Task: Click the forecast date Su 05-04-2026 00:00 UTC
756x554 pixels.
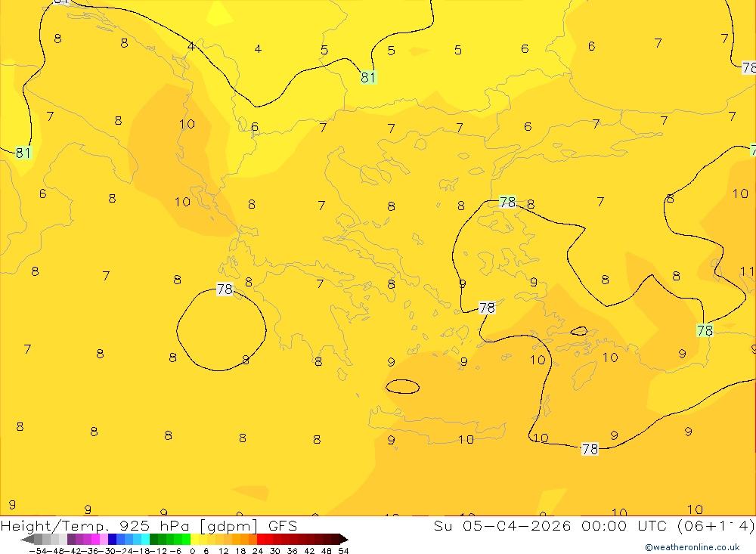Action: [x=550, y=525]
